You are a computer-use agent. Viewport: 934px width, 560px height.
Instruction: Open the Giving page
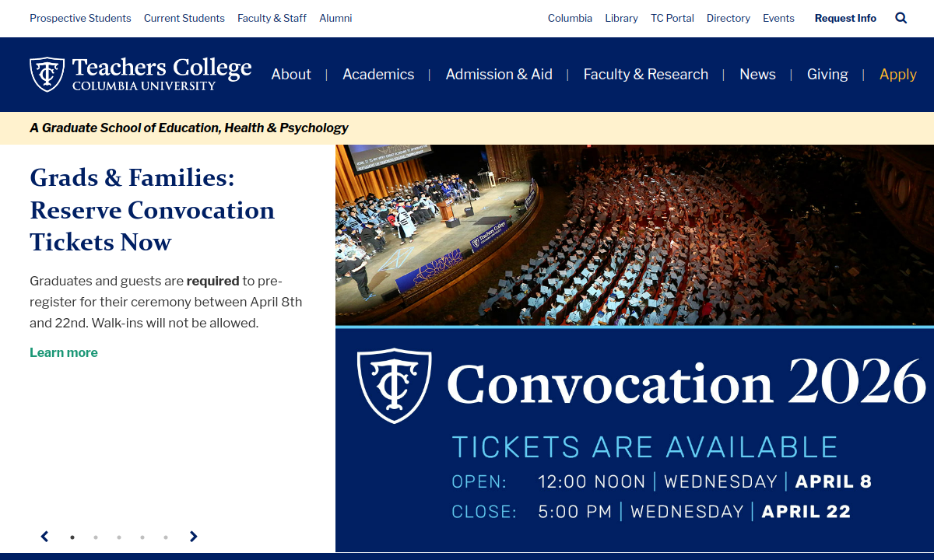pyautogui.click(x=827, y=75)
